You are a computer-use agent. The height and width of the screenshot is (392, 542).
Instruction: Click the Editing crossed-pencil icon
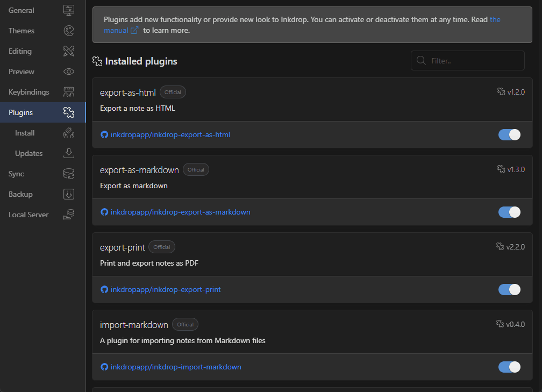69,51
